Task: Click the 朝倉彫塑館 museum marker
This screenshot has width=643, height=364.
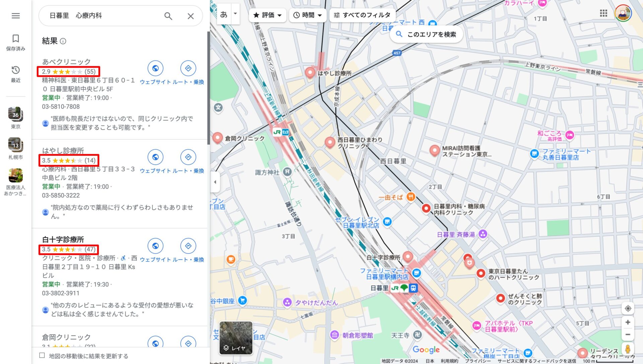Action: tap(334, 335)
